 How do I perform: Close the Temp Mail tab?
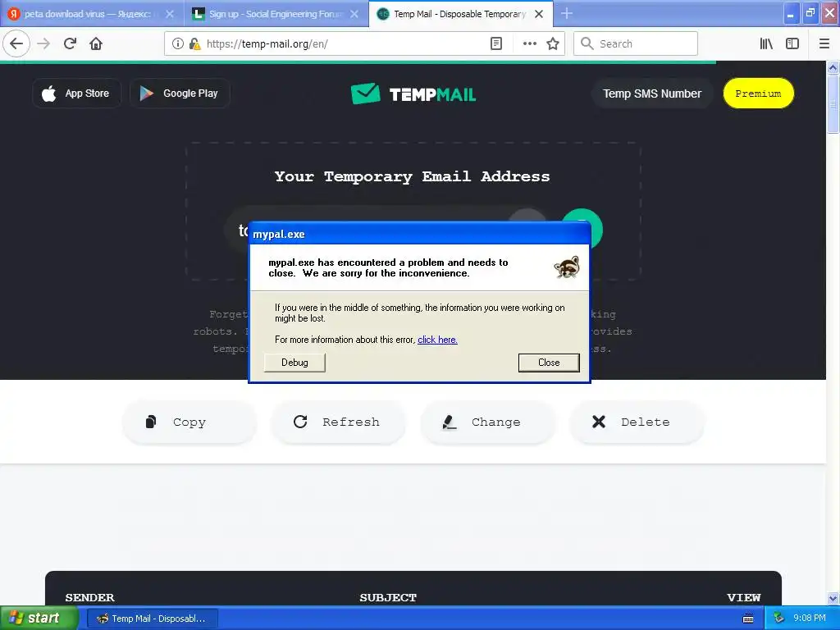pos(539,14)
